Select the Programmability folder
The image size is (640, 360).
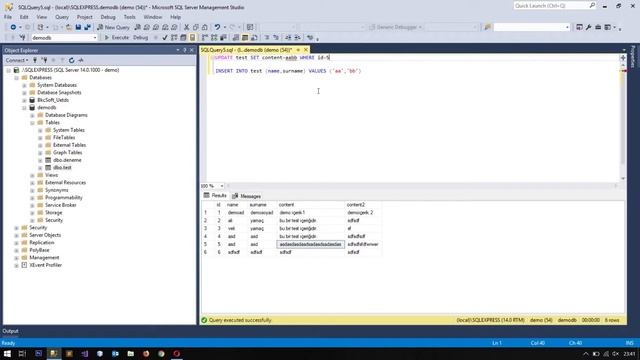click(x=64, y=198)
